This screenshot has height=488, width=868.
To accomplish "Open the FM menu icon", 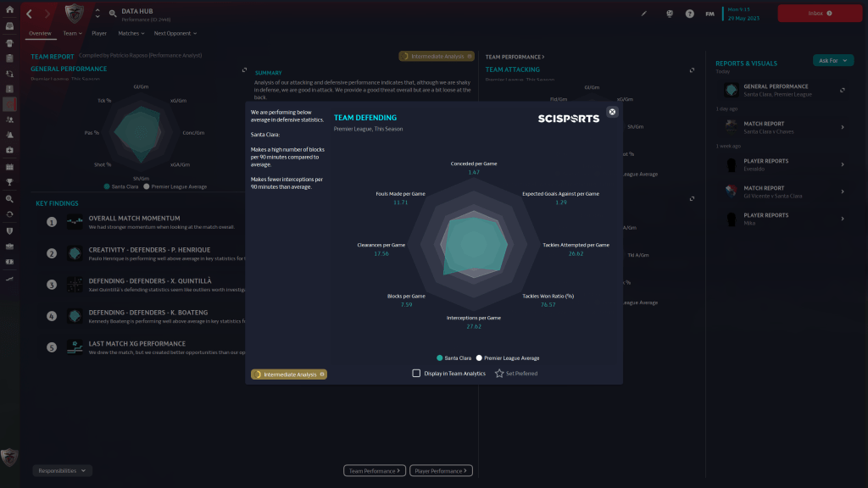I will pos(709,14).
